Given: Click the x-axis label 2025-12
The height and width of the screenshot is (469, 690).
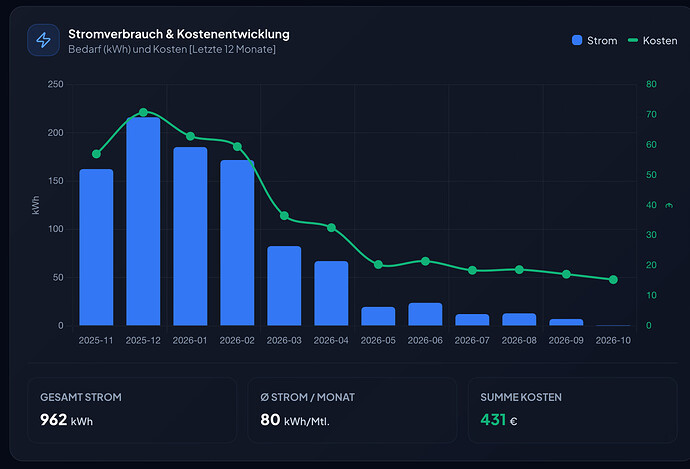Looking at the screenshot, I should click(x=143, y=341).
